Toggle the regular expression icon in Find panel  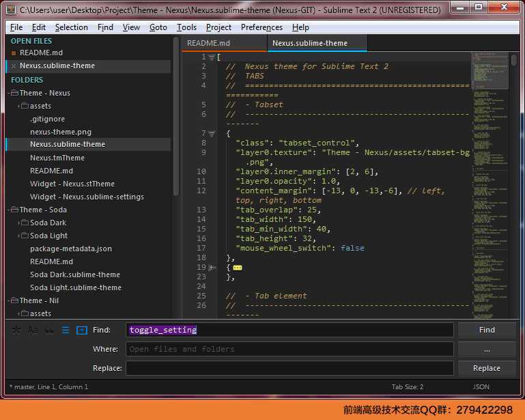coord(16,330)
